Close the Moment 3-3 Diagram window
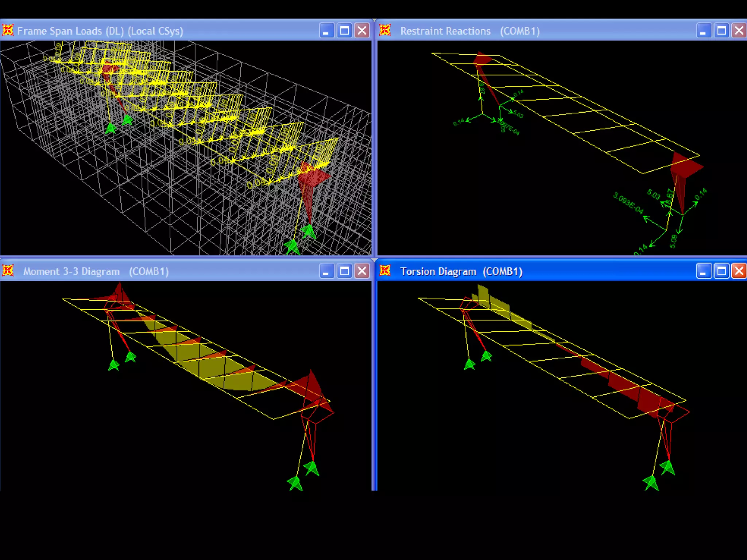The height and width of the screenshot is (560, 747). coord(362,271)
